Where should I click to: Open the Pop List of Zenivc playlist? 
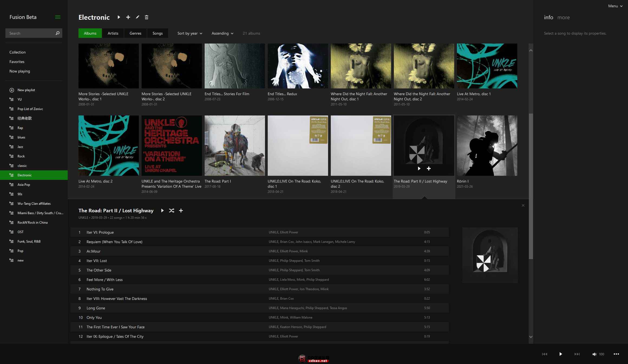pyautogui.click(x=34, y=109)
